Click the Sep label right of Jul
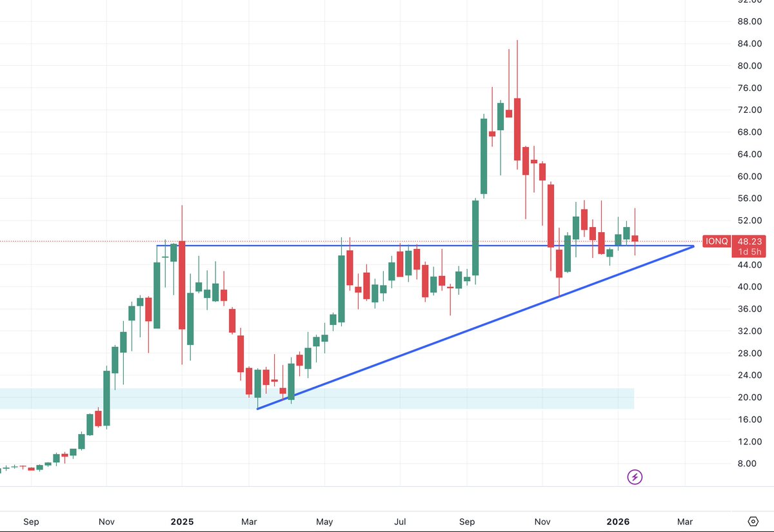Viewport: 774px width, 532px height. (467, 521)
